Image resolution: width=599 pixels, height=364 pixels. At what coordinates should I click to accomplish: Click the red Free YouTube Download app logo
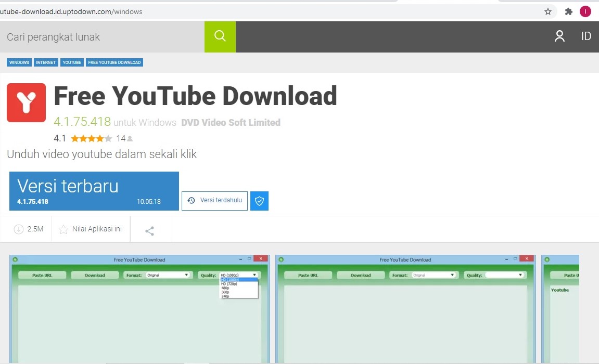click(27, 102)
